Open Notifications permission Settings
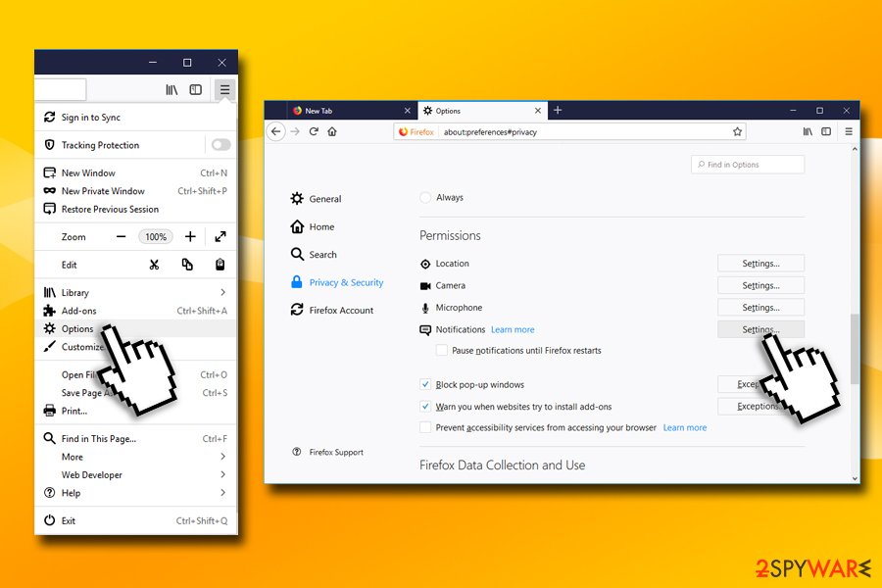 point(760,329)
